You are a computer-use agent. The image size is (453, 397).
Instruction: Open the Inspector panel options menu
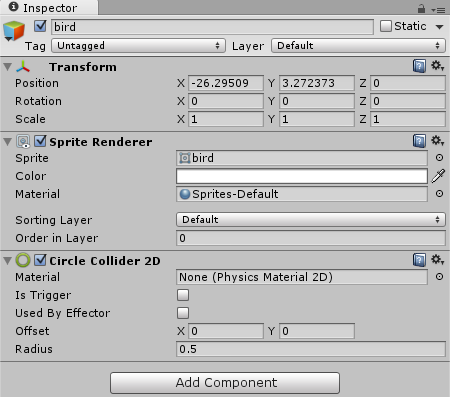[439, 10]
